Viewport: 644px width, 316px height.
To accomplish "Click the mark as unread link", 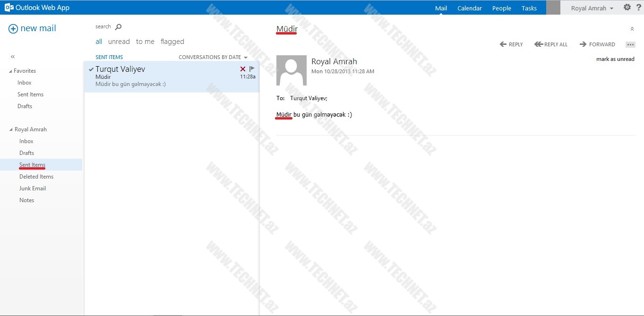I will click(x=615, y=59).
